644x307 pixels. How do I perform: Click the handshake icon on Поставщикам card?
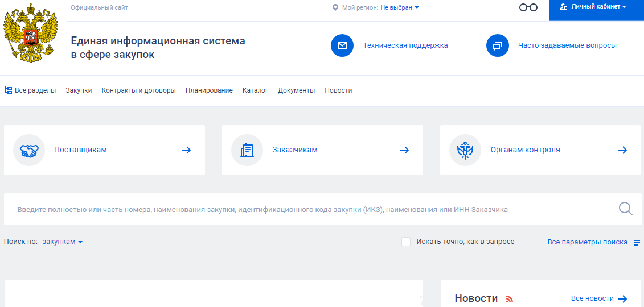coord(29,150)
